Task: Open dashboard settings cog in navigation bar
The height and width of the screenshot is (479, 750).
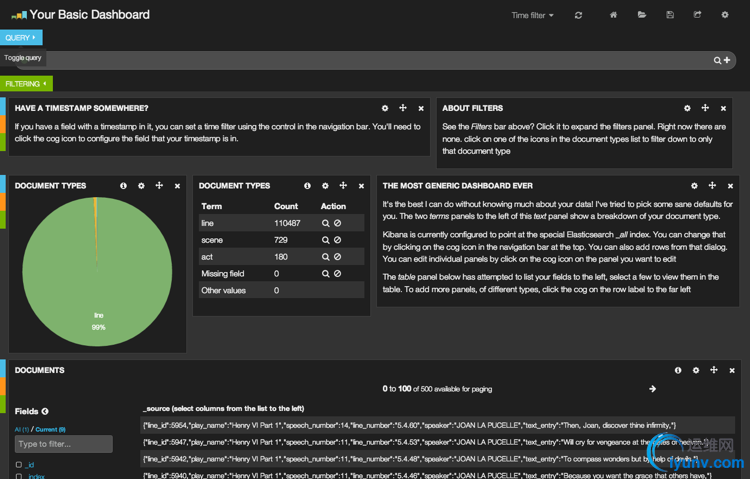Action: coord(725,15)
